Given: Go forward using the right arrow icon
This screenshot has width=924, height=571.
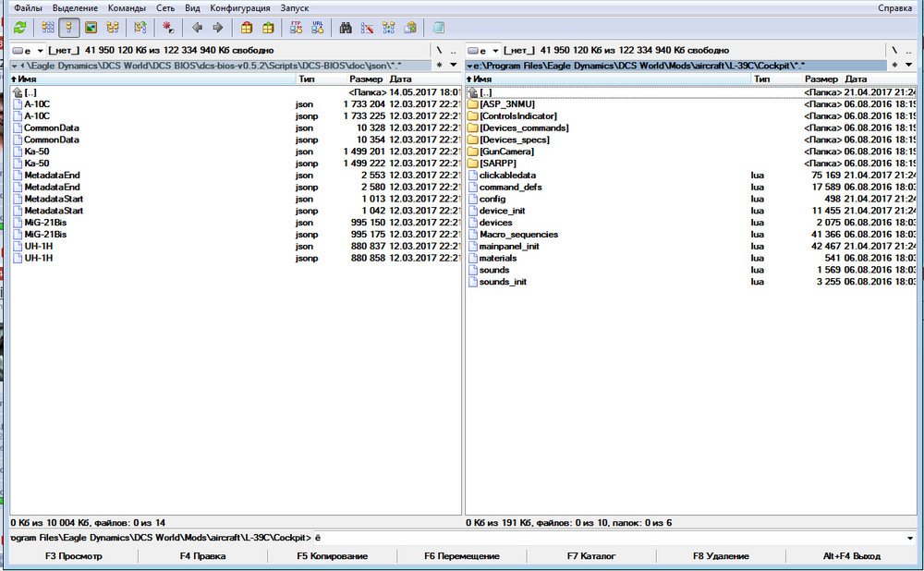Looking at the screenshot, I should pos(217,27).
